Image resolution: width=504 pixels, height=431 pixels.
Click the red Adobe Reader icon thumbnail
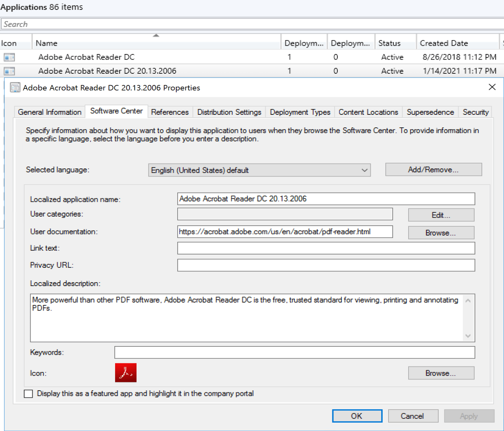[x=125, y=373]
